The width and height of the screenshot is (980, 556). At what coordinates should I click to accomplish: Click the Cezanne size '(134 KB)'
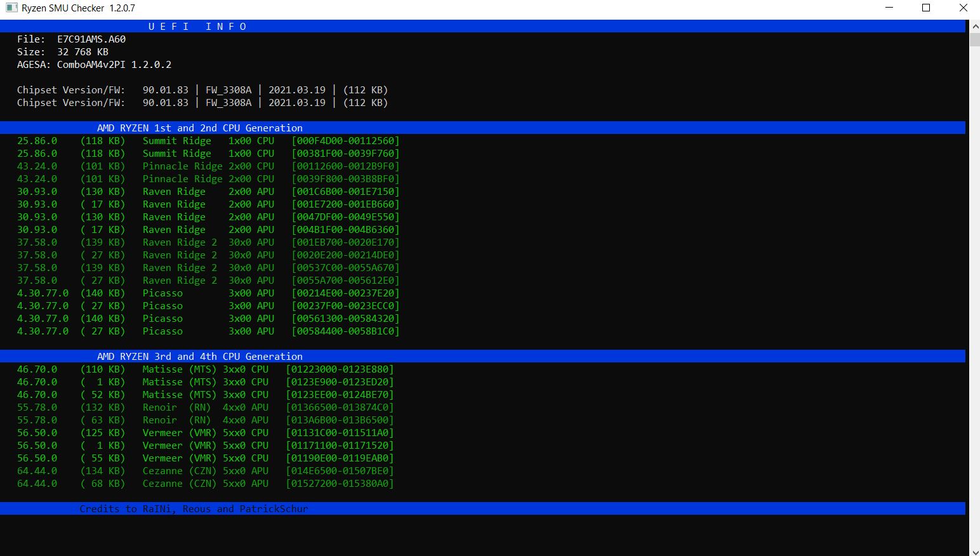click(103, 471)
